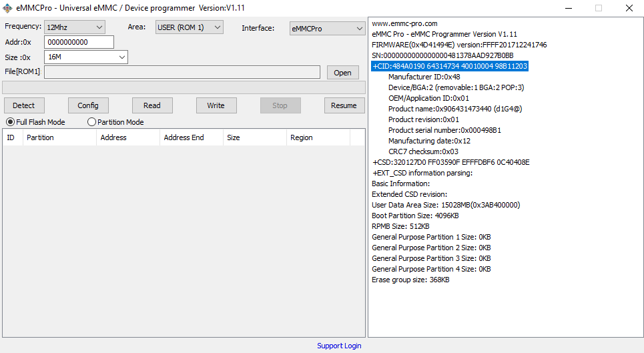Minimize the eMMCPro window

[x=569, y=8]
